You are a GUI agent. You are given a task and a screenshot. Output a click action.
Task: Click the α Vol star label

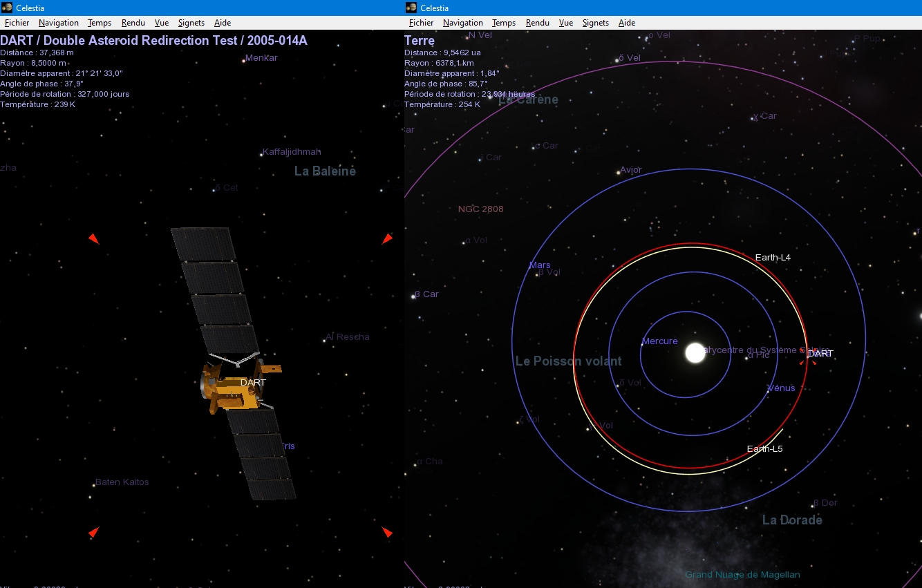click(476, 240)
